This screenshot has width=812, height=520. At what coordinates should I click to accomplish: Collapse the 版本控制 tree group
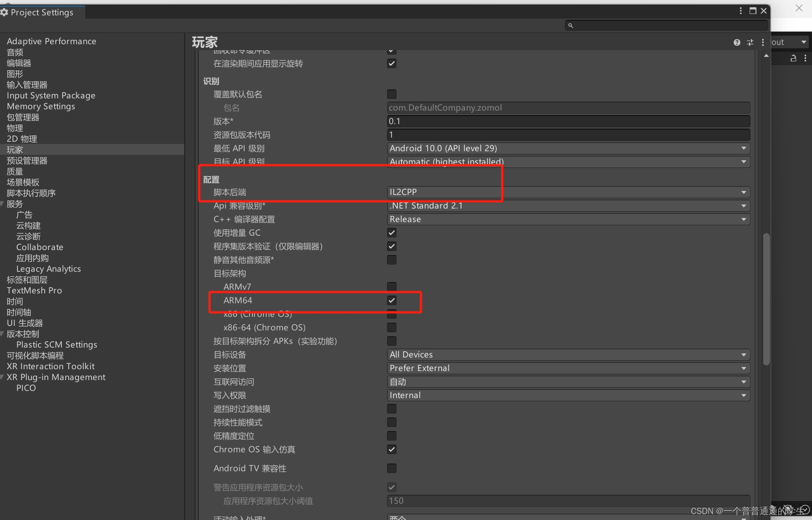2,334
